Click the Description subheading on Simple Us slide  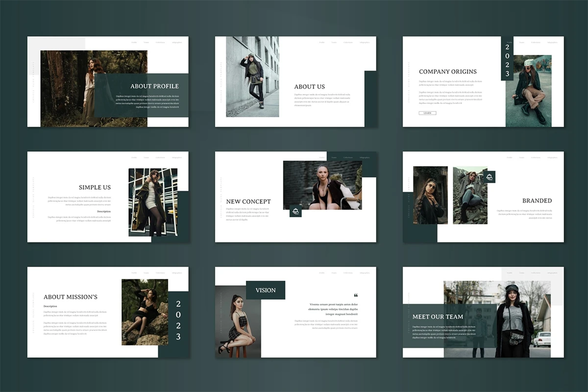[x=104, y=211]
